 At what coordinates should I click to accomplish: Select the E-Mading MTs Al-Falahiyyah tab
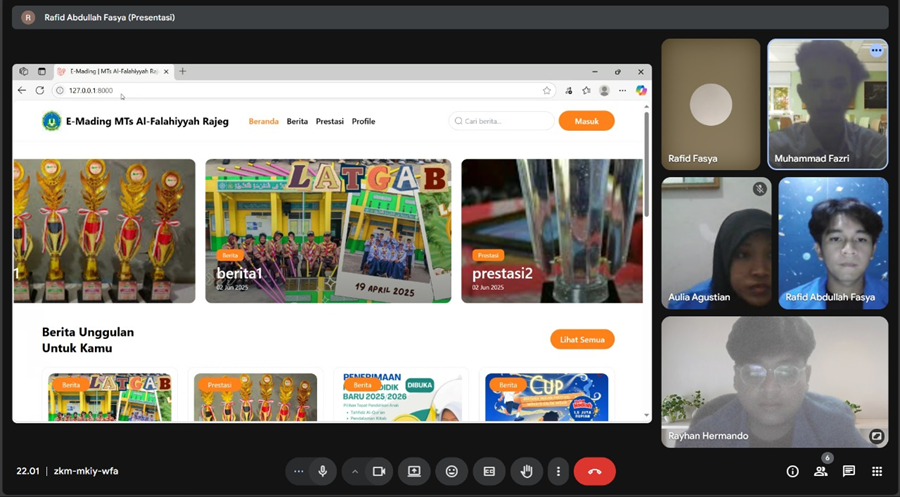coord(112,72)
